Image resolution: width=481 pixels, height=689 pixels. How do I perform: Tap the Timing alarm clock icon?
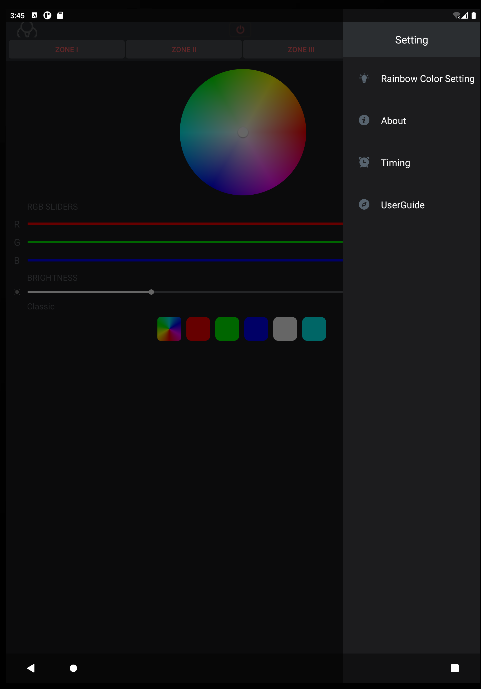[x=364, y=162]
